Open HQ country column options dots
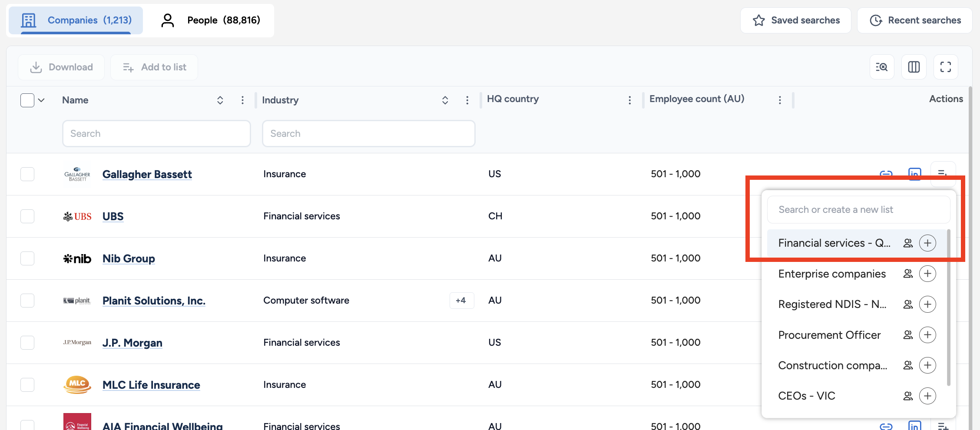Image resolution: width=980 pixels, height=430 pixels. click(x=629, y=100)
